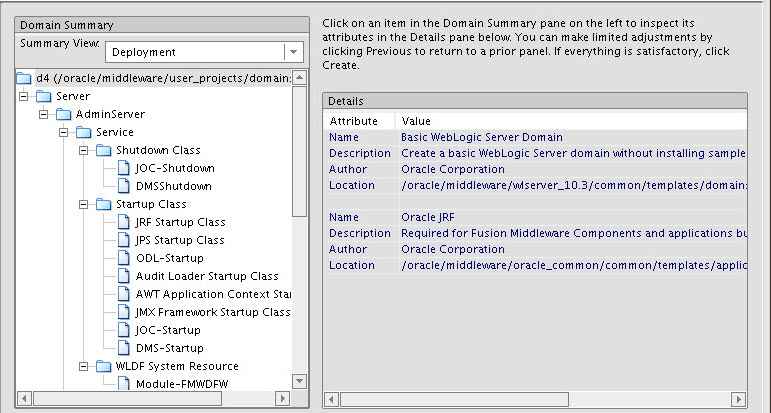Collapse the Service tree node

pos(64,132)
